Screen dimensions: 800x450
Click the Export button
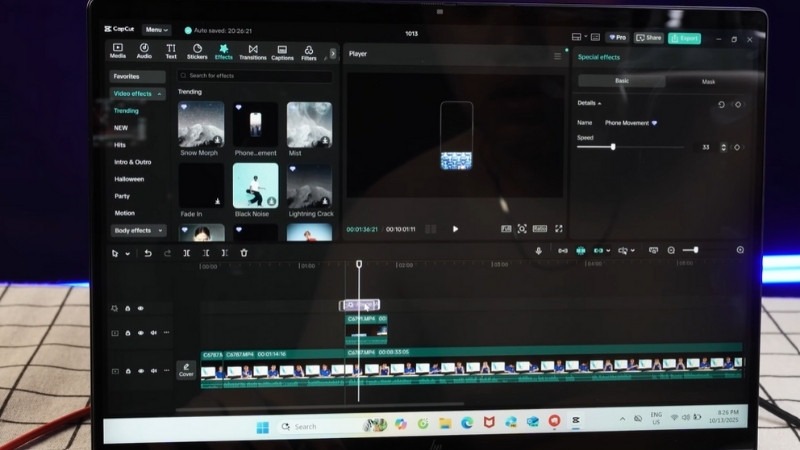(x=684, y=38)
